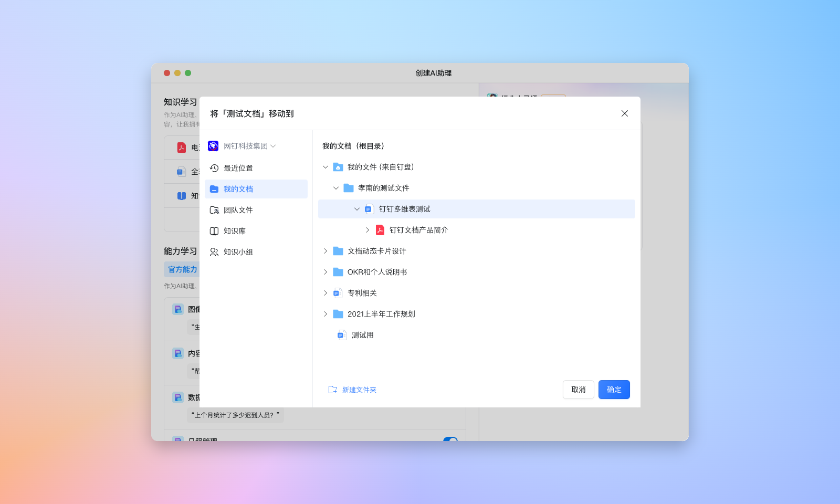Click the people icon beside 知识小组
This screenshot has height=504, width=840.
(214, 252)
